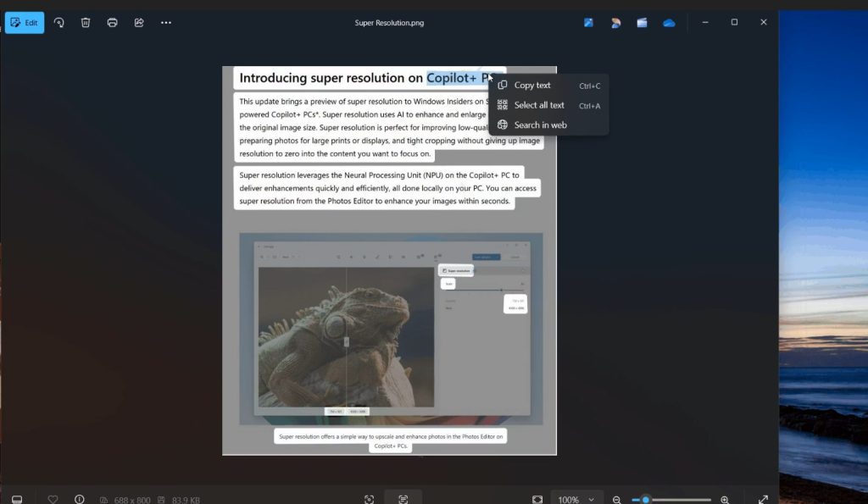868x504 pixels.
Task: Mark the photo as favorite with the heart
Action: [53, 499]
